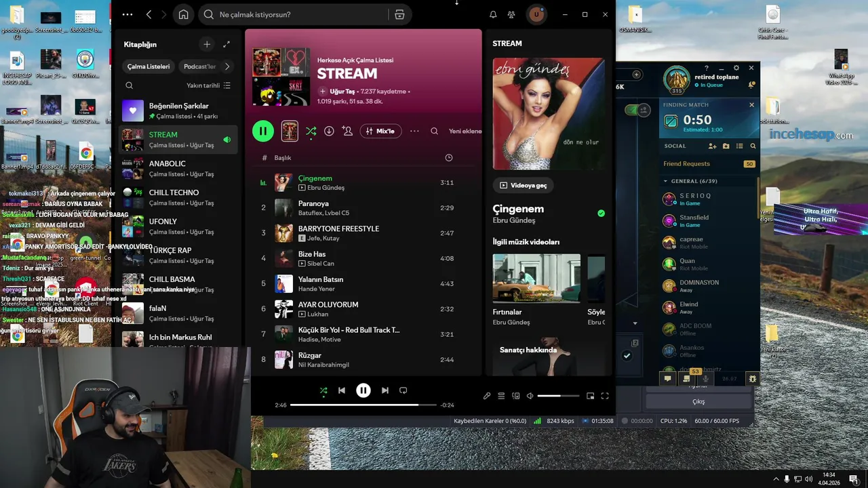Toggle League voice microphone mute
The image size is (868, 488).
click(x=706, y=379)
